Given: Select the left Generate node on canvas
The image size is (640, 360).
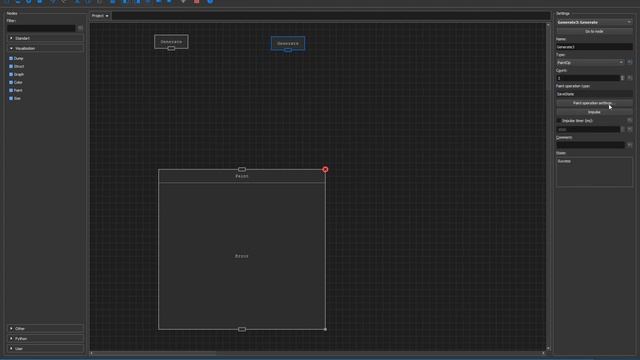Looking at the screenshot, I should (171, 42).
